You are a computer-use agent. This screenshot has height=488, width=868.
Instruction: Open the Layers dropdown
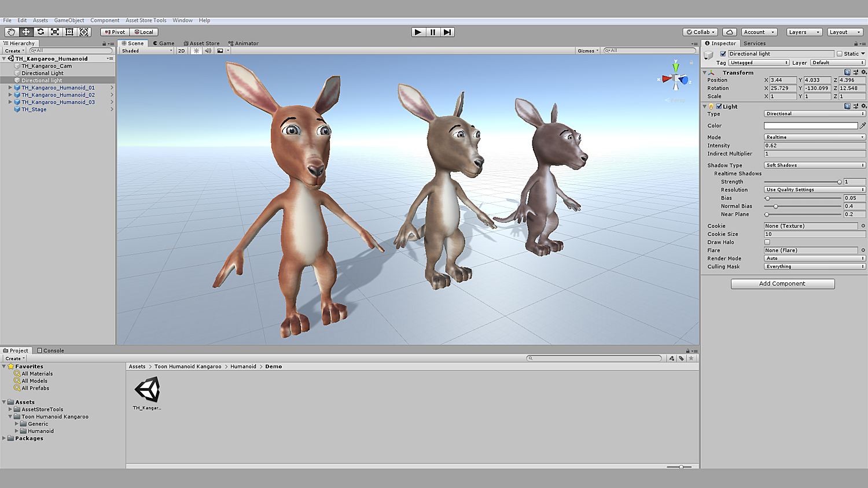coord(804,32)
